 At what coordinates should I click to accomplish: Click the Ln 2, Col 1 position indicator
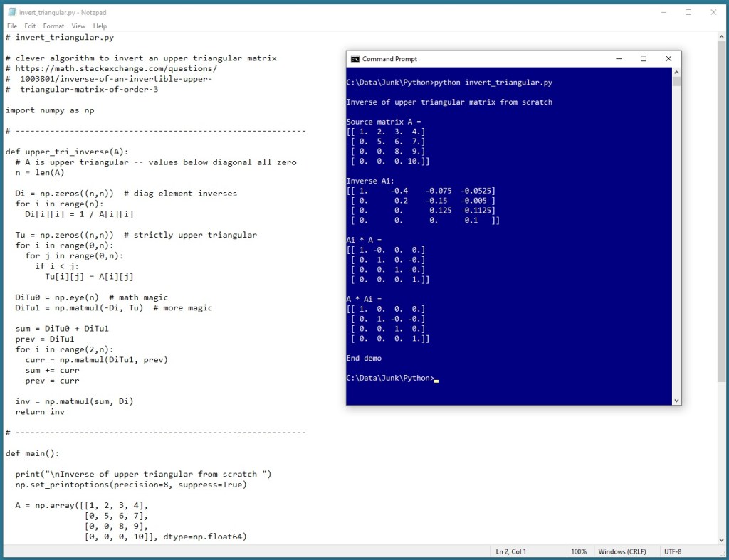[513, 551]
